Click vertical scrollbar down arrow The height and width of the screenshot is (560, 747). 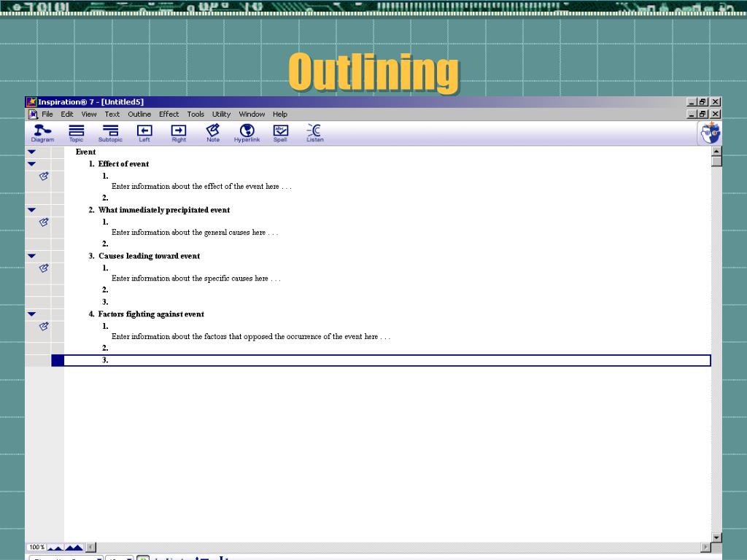pyautogui.click(x=716, y=537)
